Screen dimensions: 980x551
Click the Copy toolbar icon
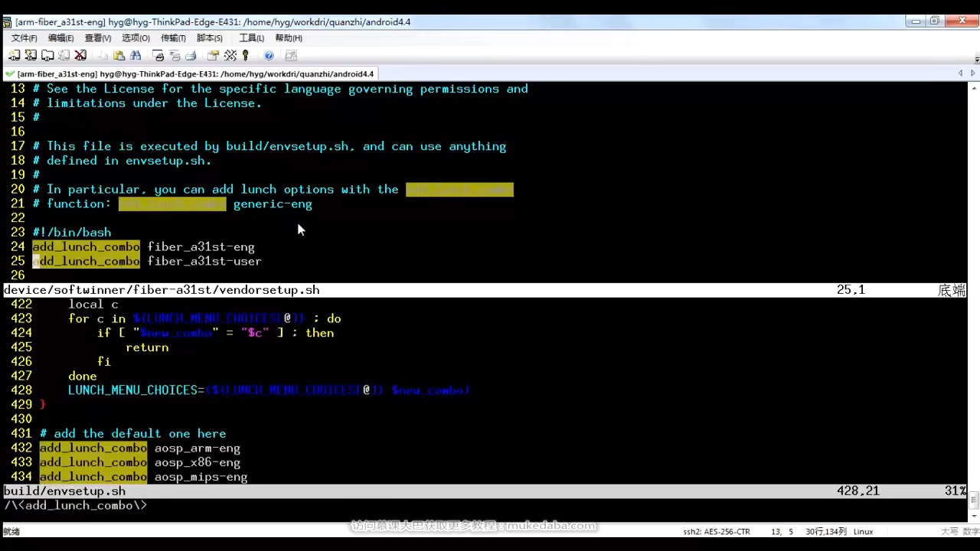(x=103, y=55)
